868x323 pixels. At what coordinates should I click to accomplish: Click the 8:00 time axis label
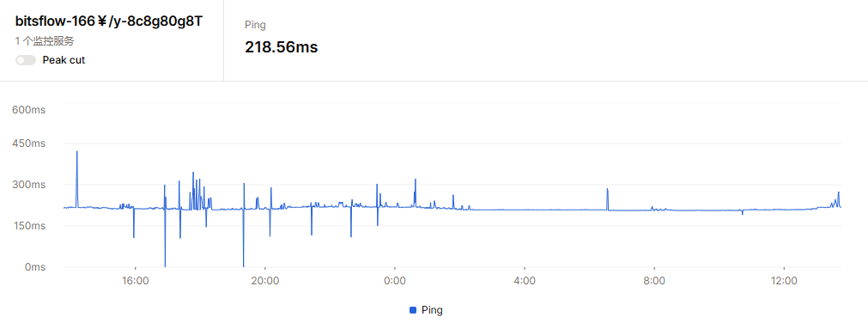point(654,281)
